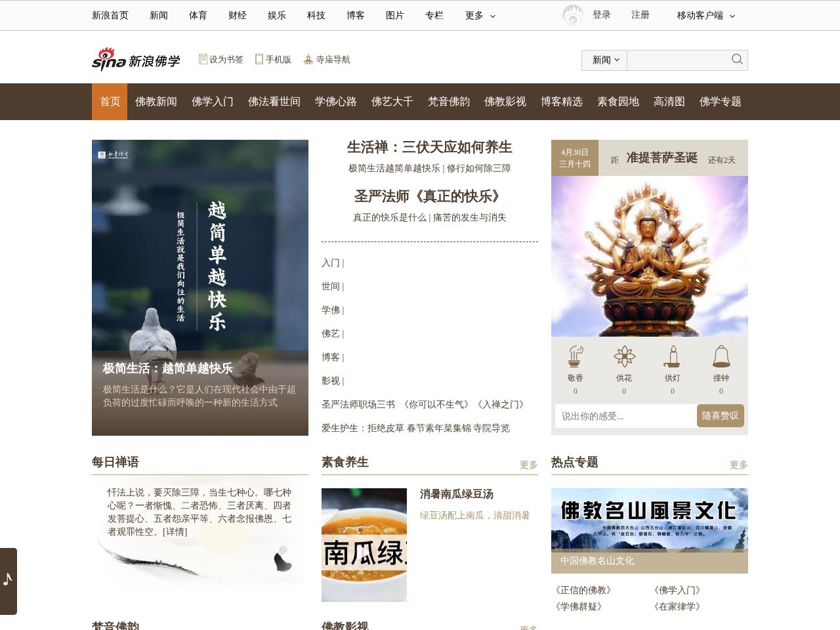
Task: Open 修行如何除三障 sublink
Action: (479, 168)
